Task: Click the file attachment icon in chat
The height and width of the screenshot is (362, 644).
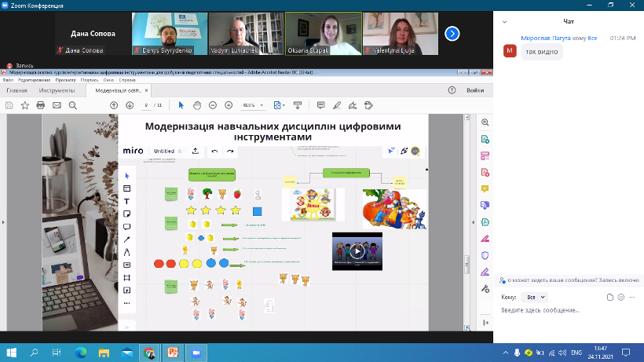Action: 610,298
